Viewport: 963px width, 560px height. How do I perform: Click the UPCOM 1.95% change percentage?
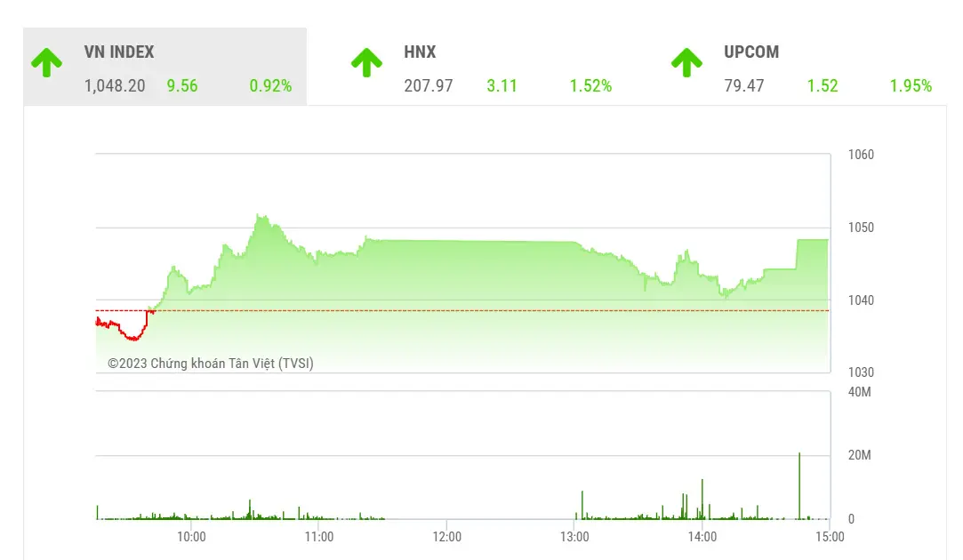911,86
